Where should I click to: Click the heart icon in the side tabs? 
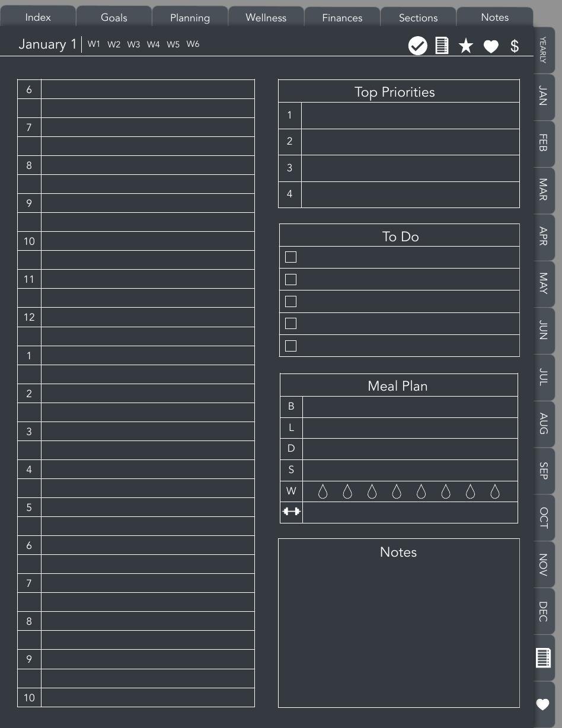click(542, 704)
